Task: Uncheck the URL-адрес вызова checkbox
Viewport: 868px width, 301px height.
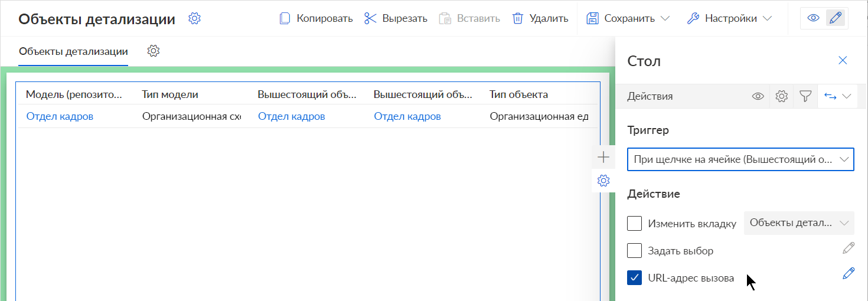Action: [634, 277]
